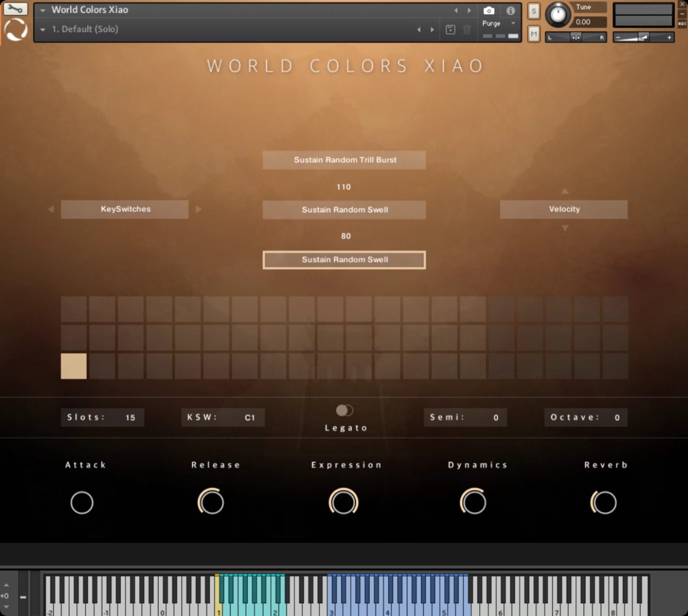This screenshot has height=616, width=688.
Task: Open the KeySwitches mode selector
Action: tap(125, 209)
